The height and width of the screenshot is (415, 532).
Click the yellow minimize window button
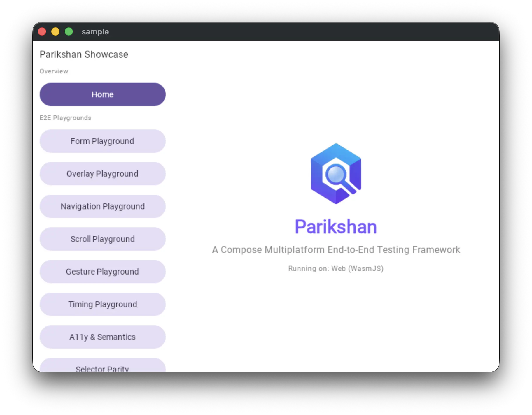[55, 31]
